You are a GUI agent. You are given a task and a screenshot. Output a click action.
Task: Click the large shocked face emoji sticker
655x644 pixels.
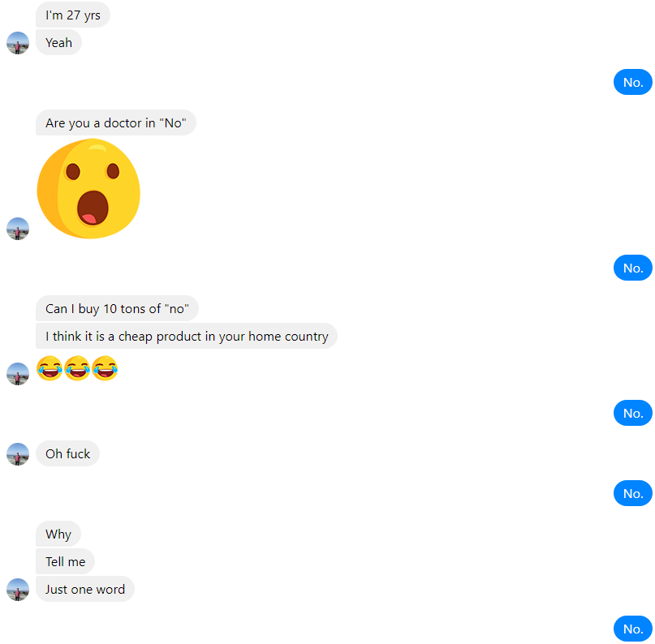tap(88, 189)
